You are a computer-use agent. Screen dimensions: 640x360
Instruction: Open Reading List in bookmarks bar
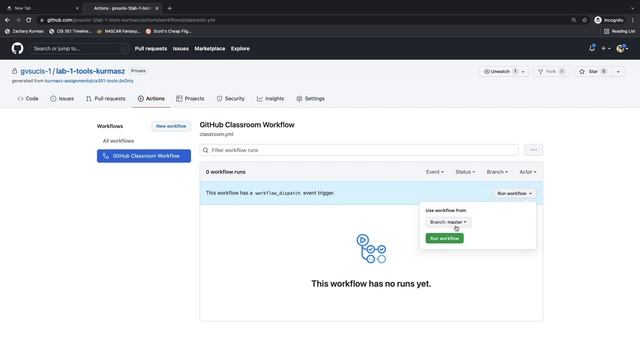[620, 31]
